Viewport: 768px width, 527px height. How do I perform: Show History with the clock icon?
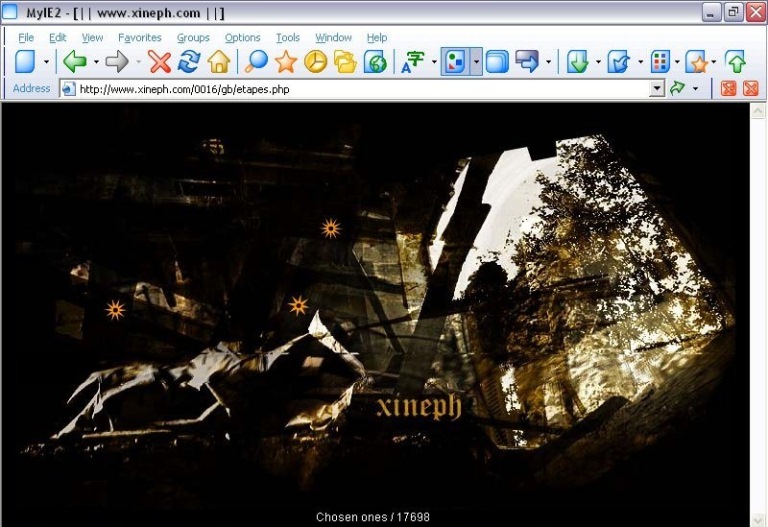tap(316, 62)
